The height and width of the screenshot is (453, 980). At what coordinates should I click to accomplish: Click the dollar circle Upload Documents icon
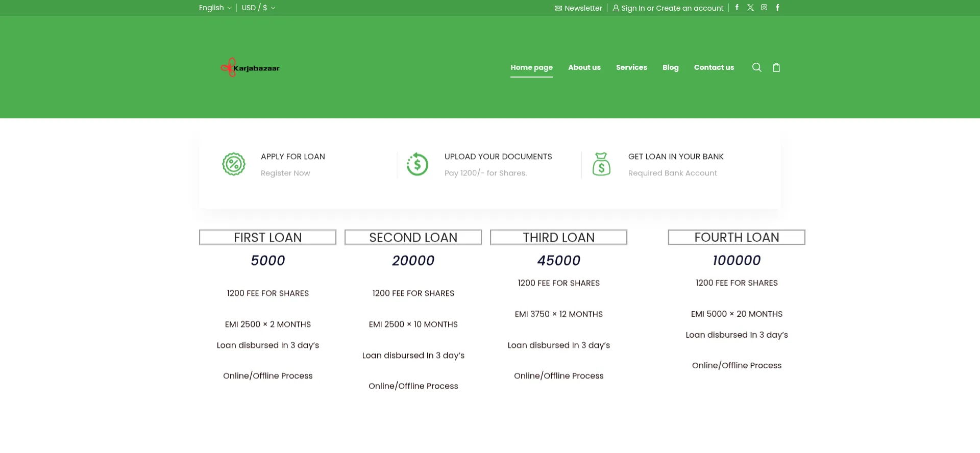[418, 164]
